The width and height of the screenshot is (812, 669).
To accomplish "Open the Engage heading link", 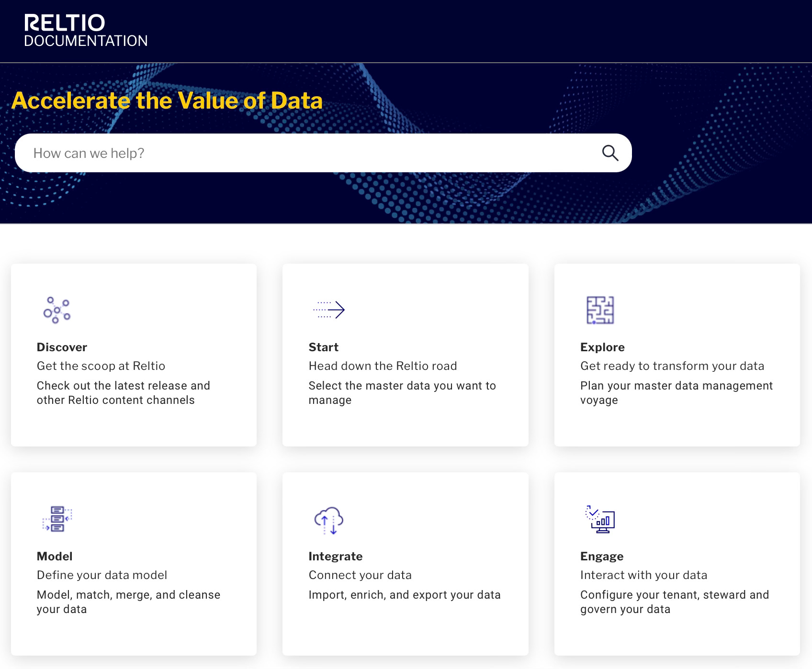I will tap(602, 556).
